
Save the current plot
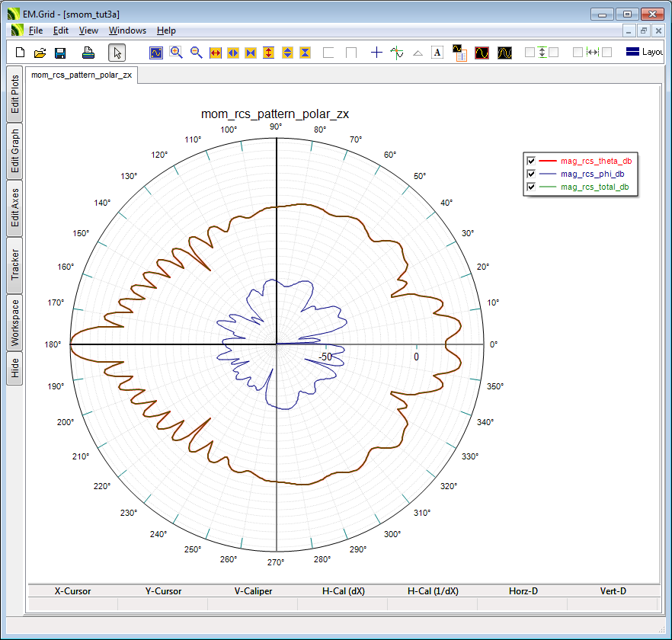coord(60,53)
